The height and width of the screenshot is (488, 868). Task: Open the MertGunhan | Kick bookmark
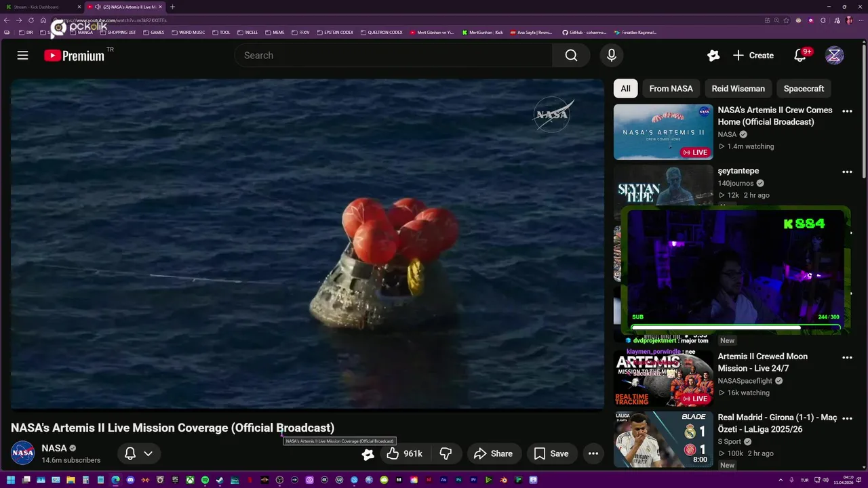coord(483,32)
